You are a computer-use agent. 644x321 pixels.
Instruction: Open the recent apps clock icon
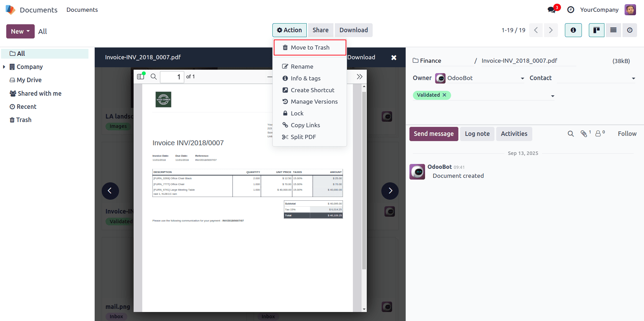pyautogui.click(x=570, y=9)
